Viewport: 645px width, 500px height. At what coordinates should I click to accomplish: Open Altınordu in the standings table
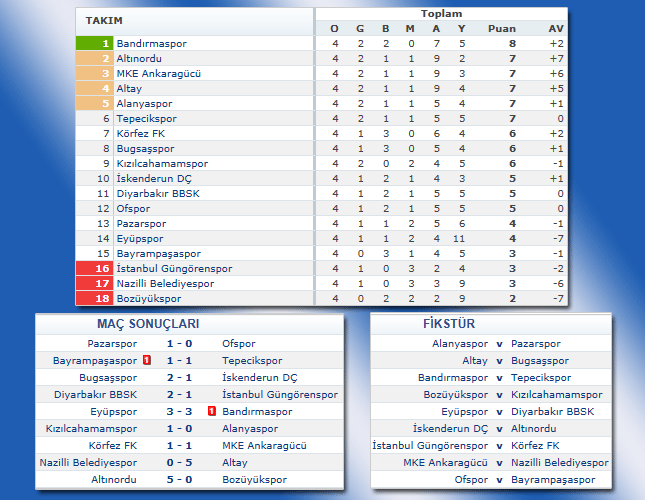pos(140,59)
